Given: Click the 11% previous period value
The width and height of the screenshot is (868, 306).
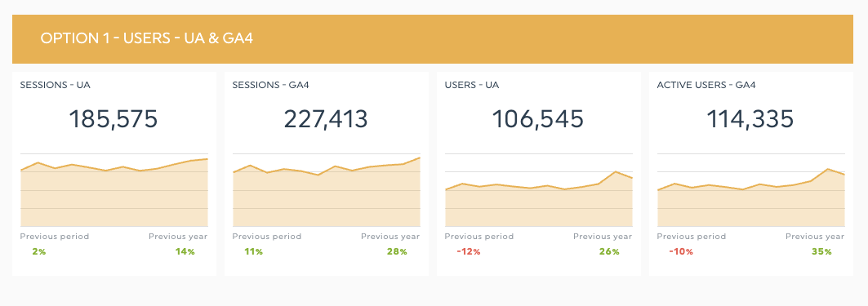Looking at the screenshot, I should (253, 252).
